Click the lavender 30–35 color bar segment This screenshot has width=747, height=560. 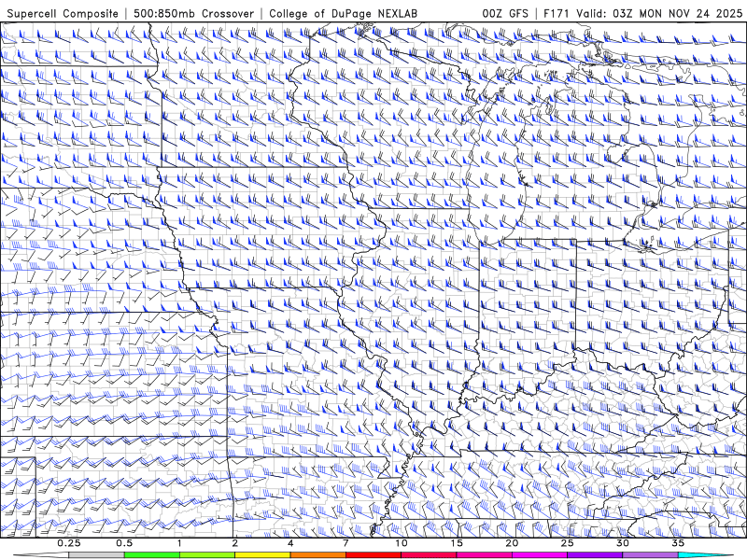click(650, 555)
